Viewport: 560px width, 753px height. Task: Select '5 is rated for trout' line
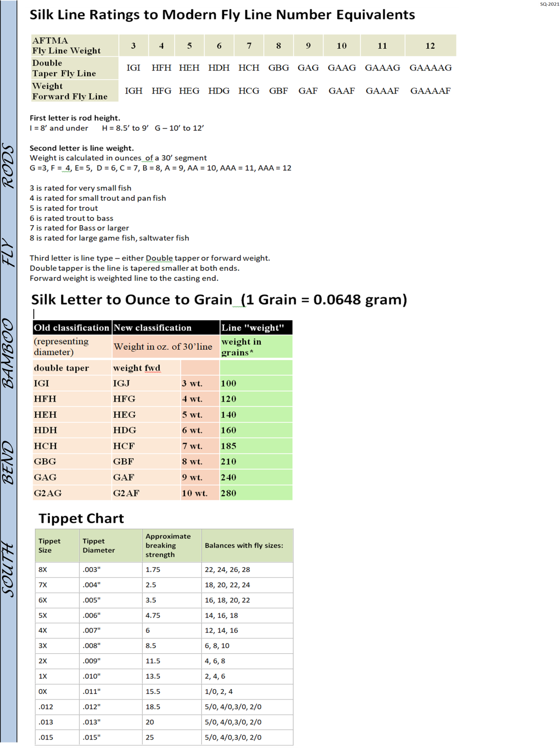[x=64, y=208]
